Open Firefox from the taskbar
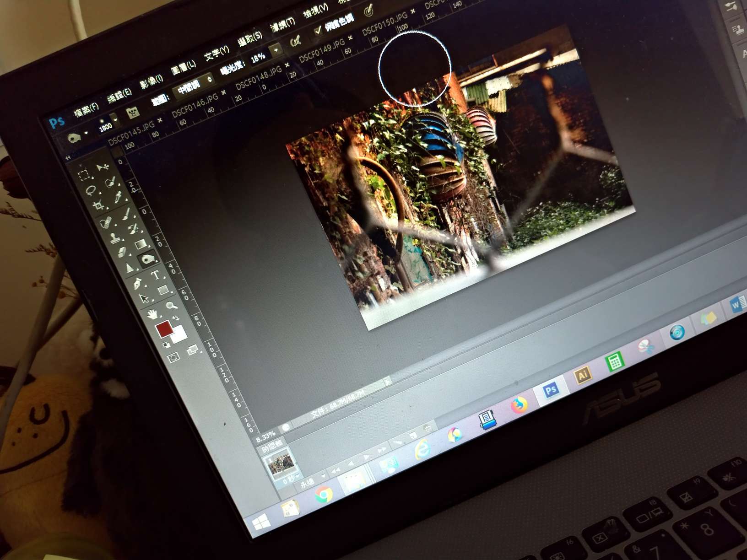Viewport: 747px width, 560px height. click(x=519, y=405)
